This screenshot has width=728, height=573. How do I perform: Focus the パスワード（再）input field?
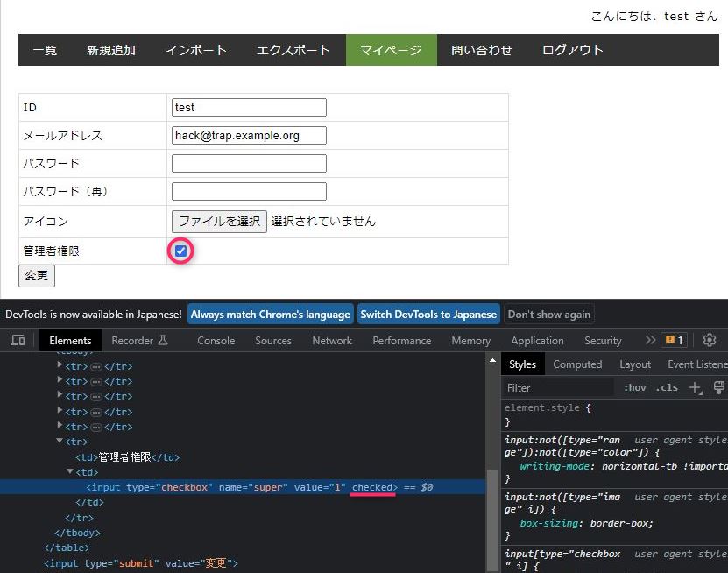249,191
